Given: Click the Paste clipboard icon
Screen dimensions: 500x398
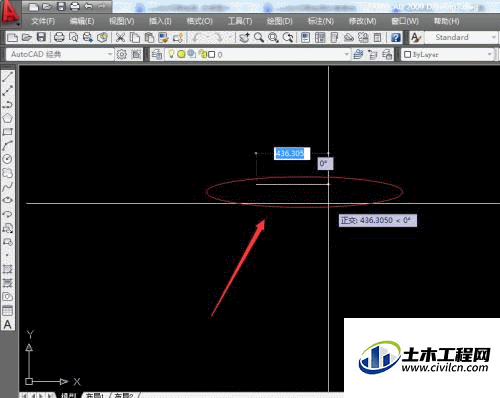Looking at the screenshot, I should pos(149,37).
